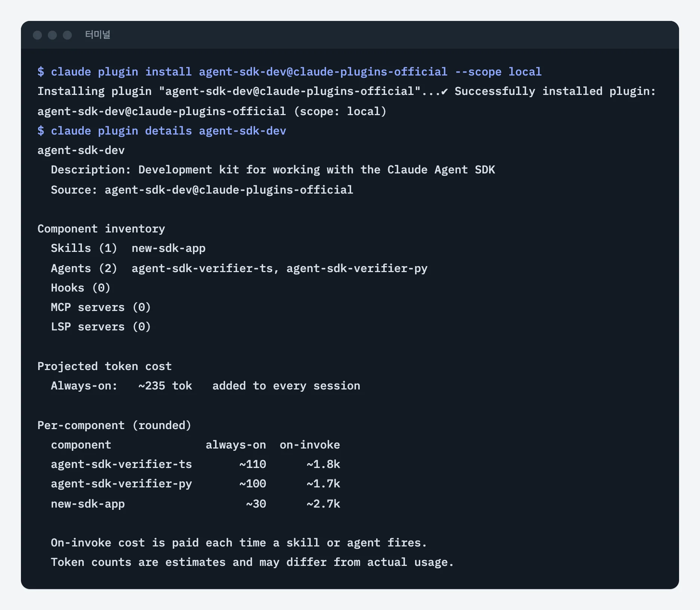
Task: Click the terminal title '터미널'
Action: 98,35
